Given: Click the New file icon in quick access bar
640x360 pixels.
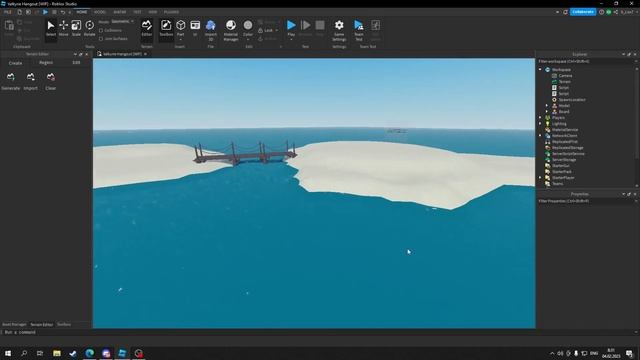Looking at the screenshot, I should (x=20, y=12).
